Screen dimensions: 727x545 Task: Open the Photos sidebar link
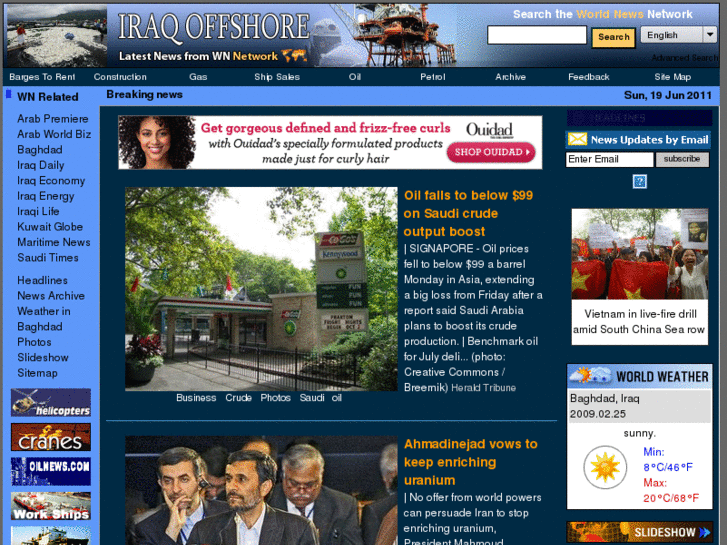point(34,342)
